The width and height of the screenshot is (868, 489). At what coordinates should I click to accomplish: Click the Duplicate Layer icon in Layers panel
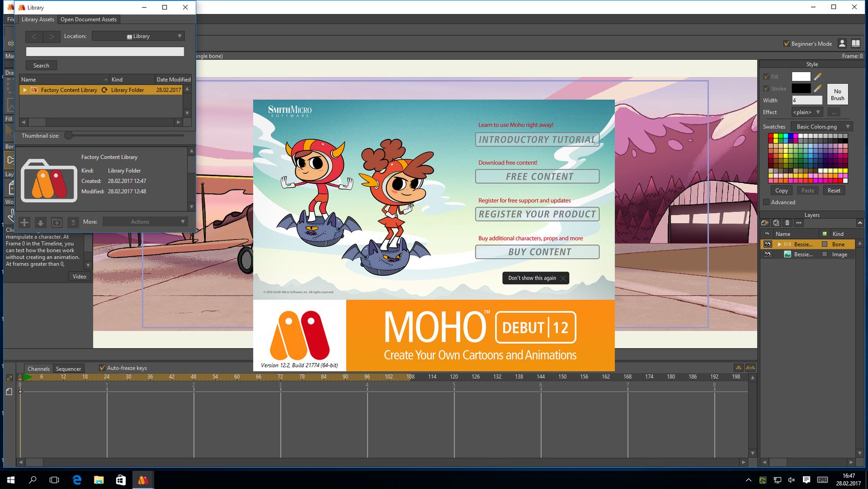[x=776, y=223]
